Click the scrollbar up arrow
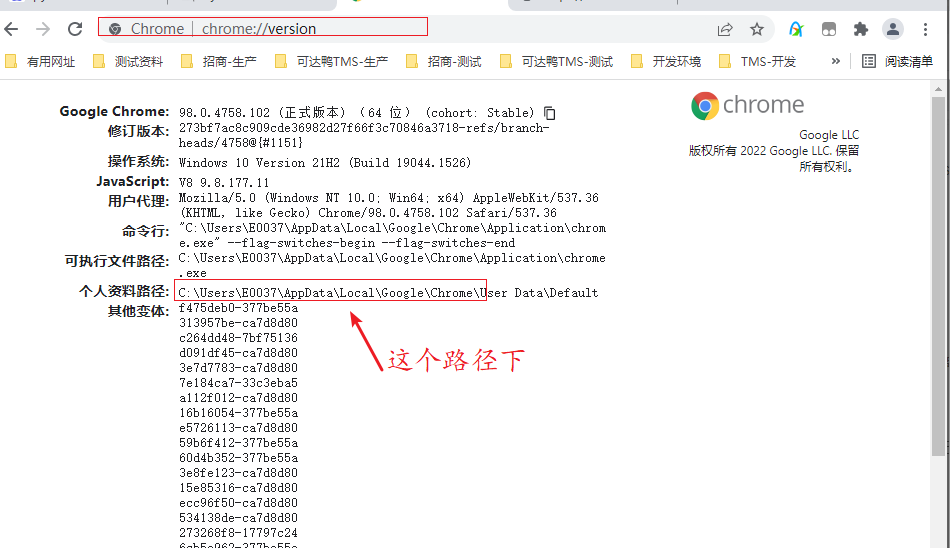 [938, 89]
